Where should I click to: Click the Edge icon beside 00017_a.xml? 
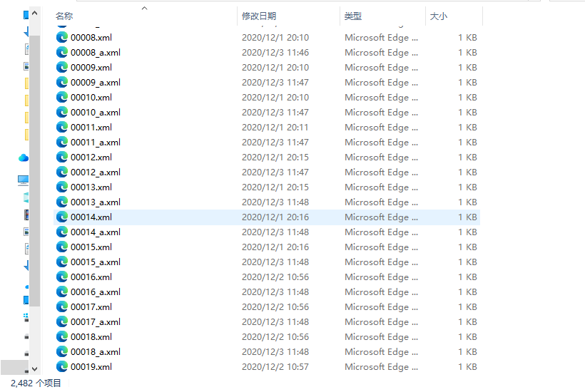point(62,321)
